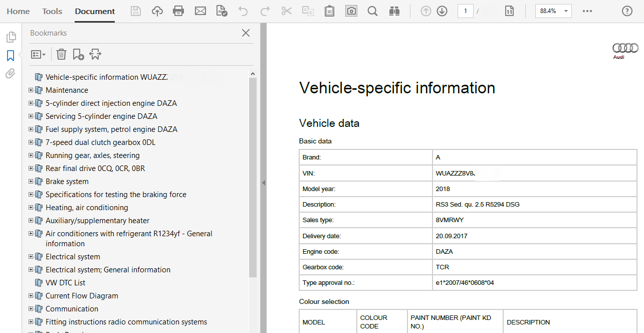The image size is (644, 333).
Task: Open the zoom level dropdown
Action: tap(566, 11)
